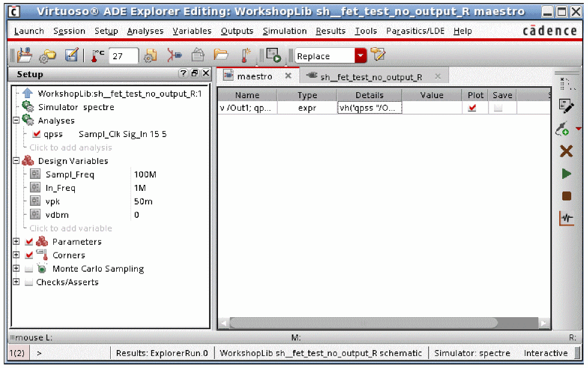Click the open results folder toolbar icon
Screen dimensions: 588x368
point(221,56)
